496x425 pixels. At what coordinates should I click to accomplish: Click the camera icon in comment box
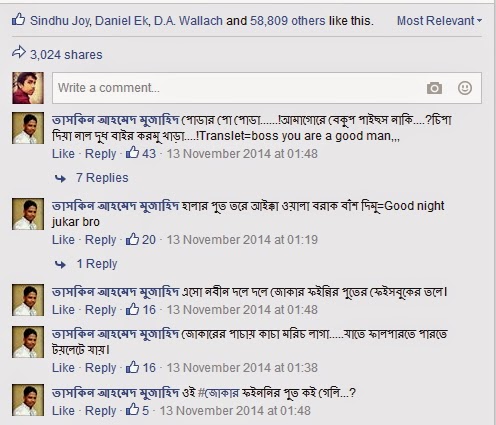pyautogui.click(x=434, y=88)
